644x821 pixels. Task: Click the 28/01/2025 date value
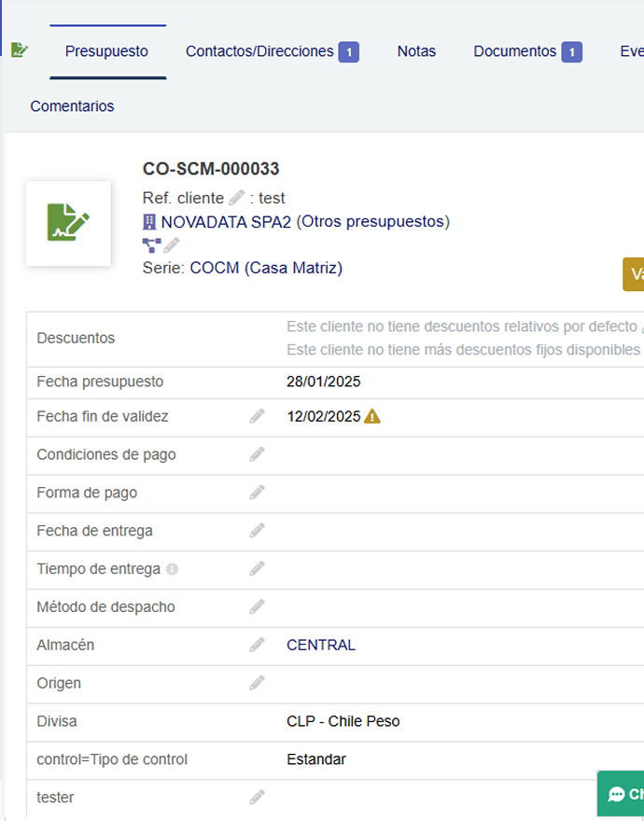point(323,382)
